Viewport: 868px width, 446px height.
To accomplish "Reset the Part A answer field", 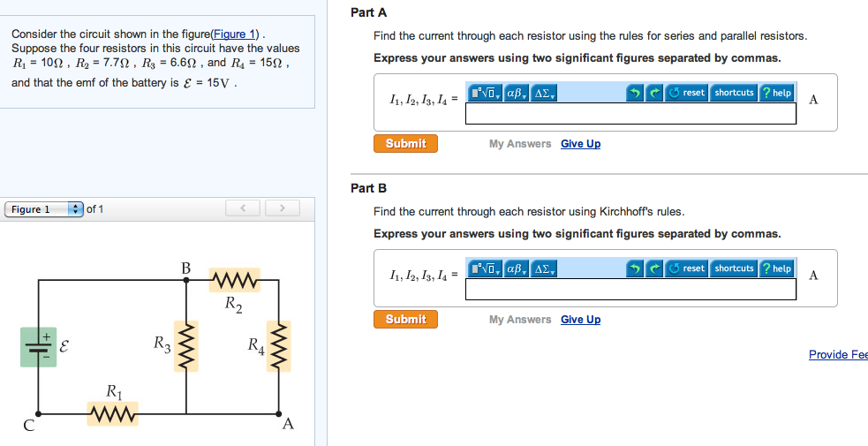I will coord(686,93).
